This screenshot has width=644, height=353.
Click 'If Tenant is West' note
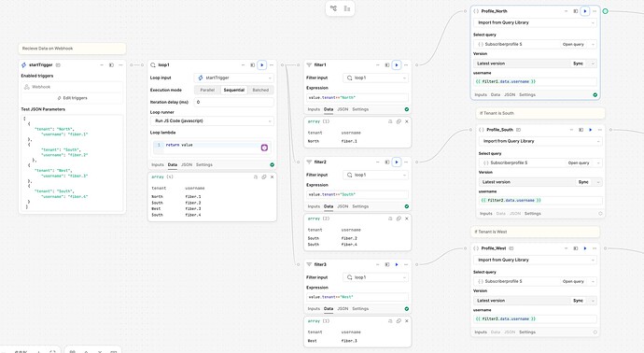pos(535,232)
